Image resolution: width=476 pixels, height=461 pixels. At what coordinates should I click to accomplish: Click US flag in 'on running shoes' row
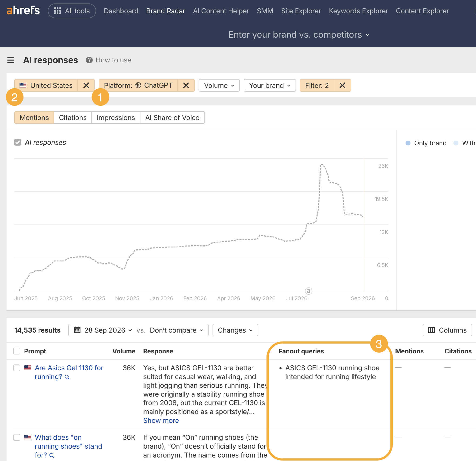click(28, 438)
